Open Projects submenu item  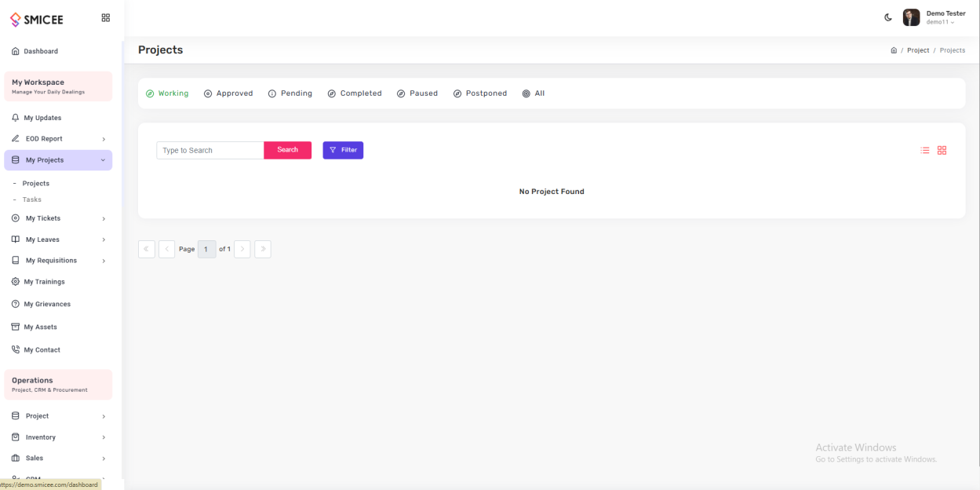pos(36,183)
